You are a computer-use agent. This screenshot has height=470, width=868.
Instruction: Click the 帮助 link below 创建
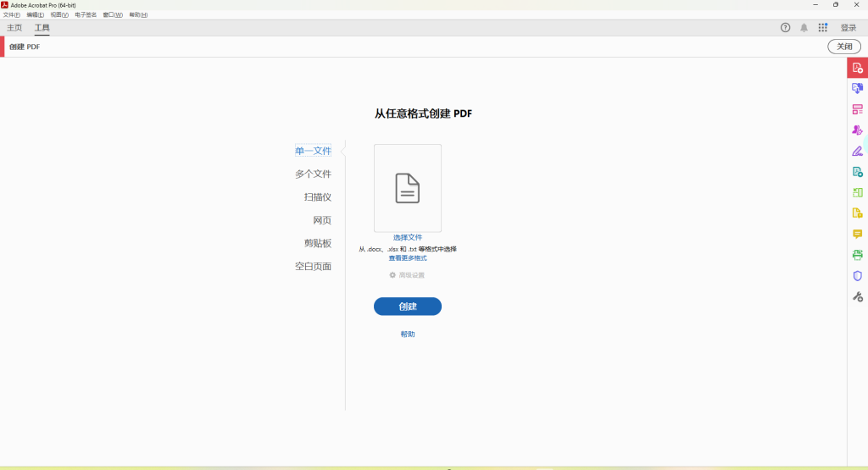click(x=408, y=334)
